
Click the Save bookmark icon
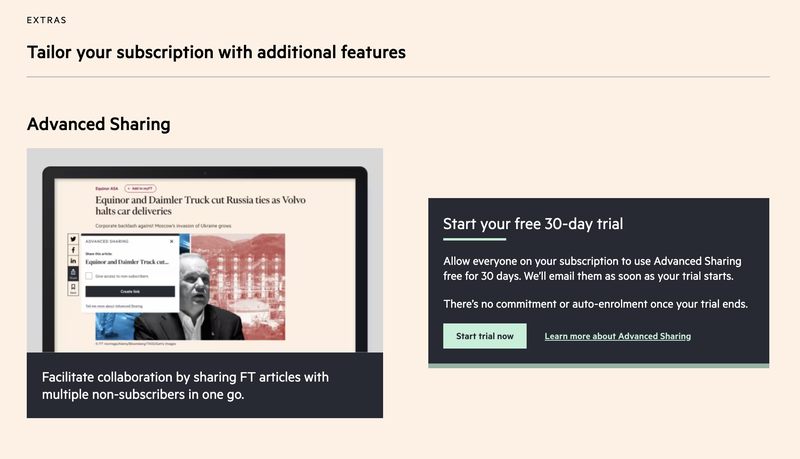tap(73, 288)
